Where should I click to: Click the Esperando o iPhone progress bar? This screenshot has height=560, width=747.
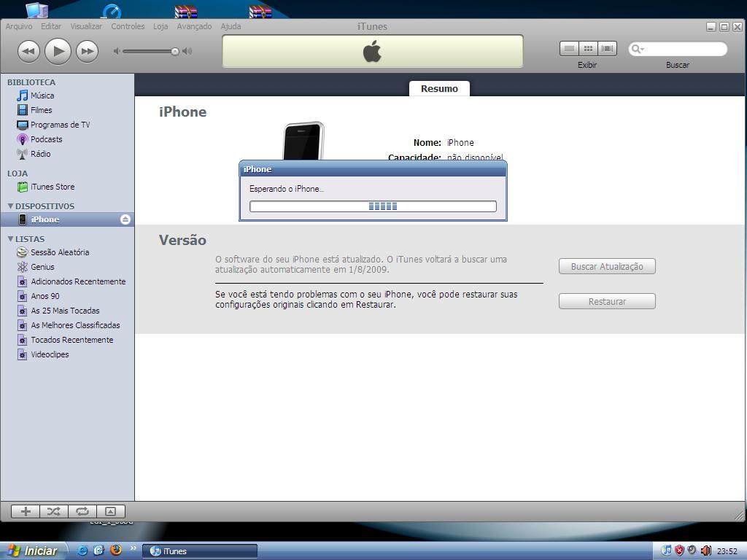(373, 206)
